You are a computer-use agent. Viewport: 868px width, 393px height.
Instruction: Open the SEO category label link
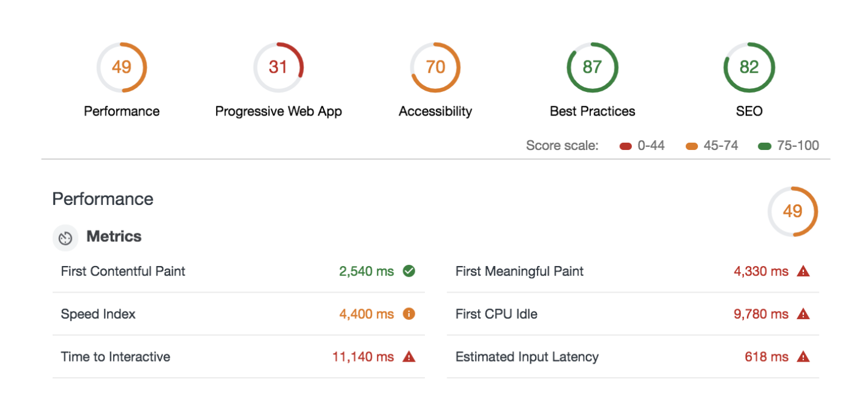click(749, 111)
